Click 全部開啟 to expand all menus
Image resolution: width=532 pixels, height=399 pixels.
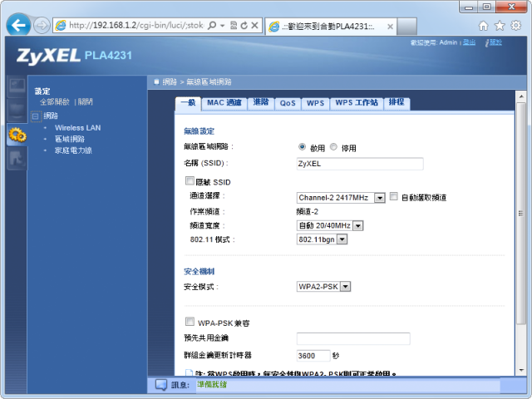[x=54, y=101]
